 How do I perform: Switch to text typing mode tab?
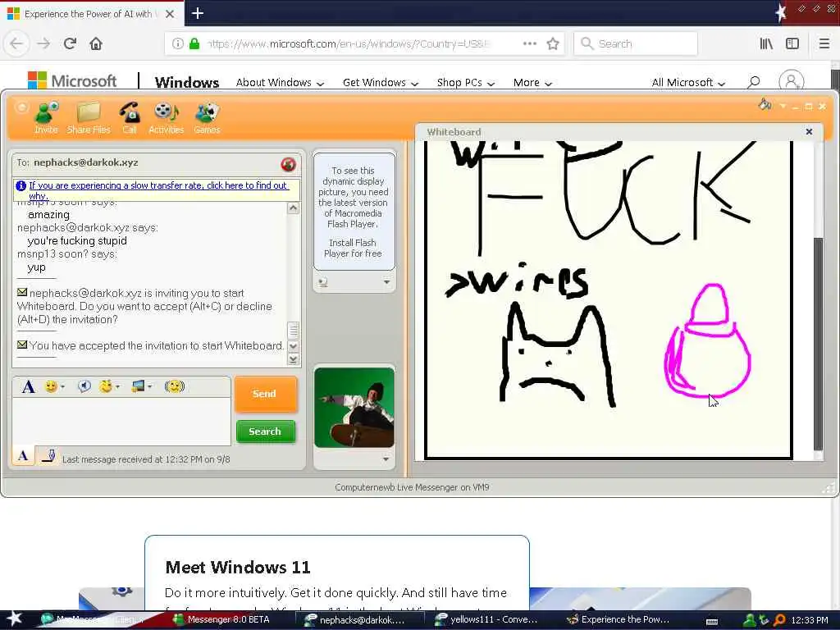23,456
